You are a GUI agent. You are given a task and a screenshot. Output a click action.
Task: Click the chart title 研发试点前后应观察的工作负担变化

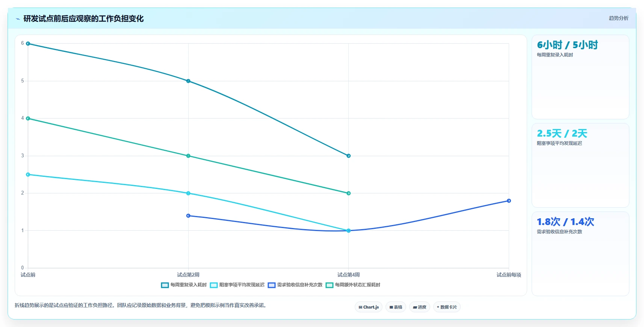coord(83,18)
